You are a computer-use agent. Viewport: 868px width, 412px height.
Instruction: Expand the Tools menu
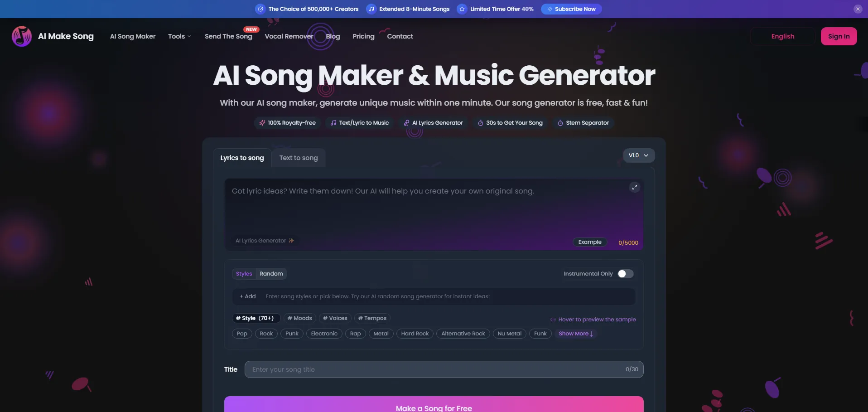[x=179, y=36]
